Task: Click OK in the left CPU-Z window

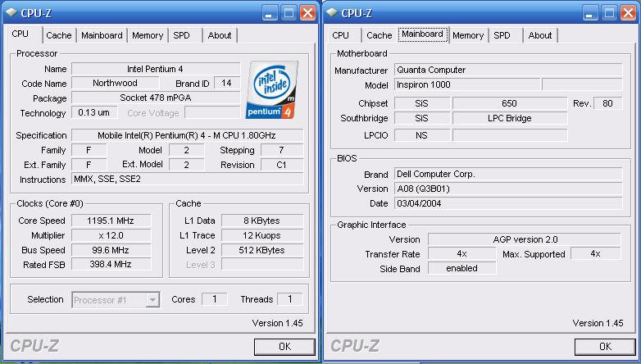Action: tap(285, 347)
